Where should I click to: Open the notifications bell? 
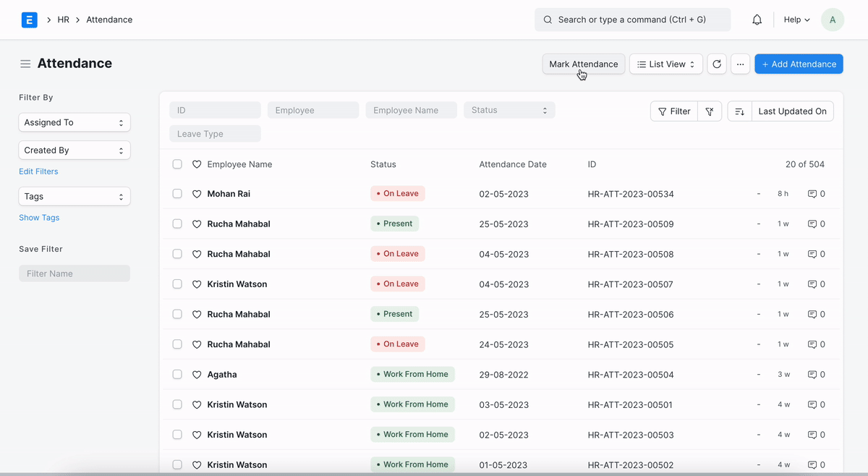[x=757, y=20]
